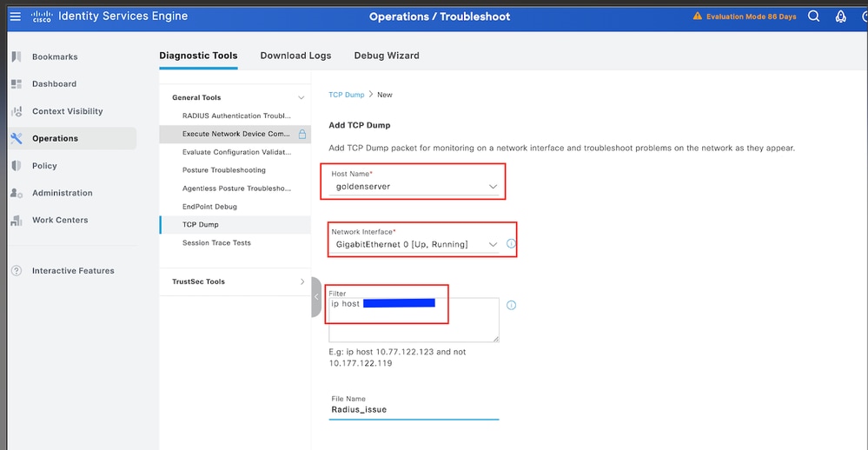Click the rocket notification icon in header

click(x=840, y=17)
